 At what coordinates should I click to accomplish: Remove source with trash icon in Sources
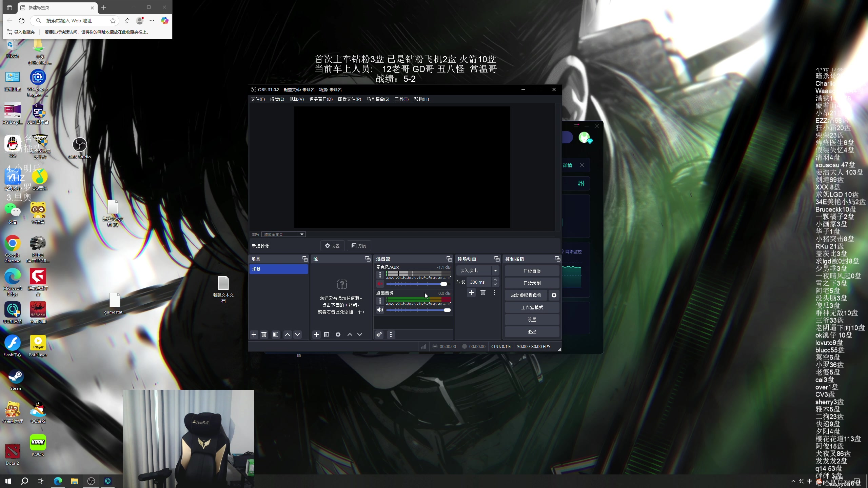(x=327, y=334)
